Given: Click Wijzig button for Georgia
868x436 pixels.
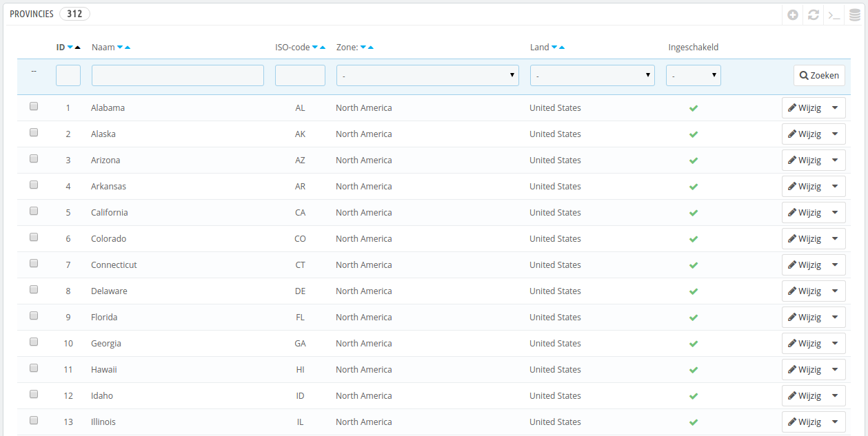Looking at the screenshot, I should point(804,344).
